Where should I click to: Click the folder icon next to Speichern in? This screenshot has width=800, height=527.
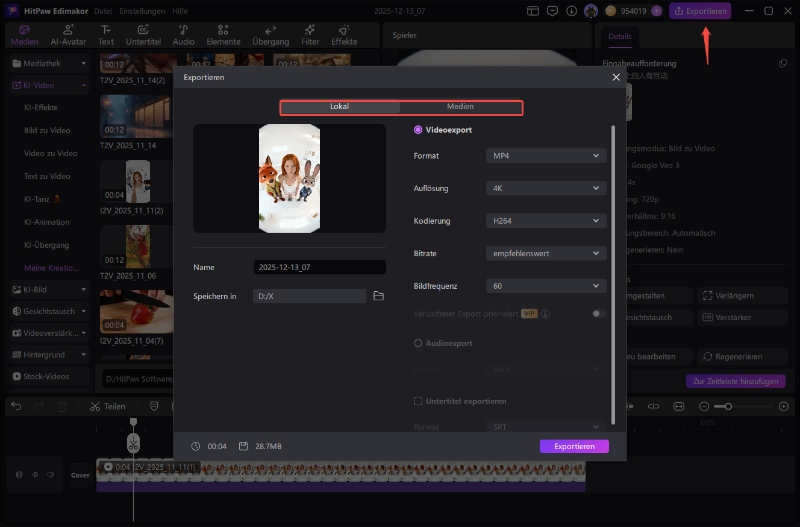click(x=378, y=296)
